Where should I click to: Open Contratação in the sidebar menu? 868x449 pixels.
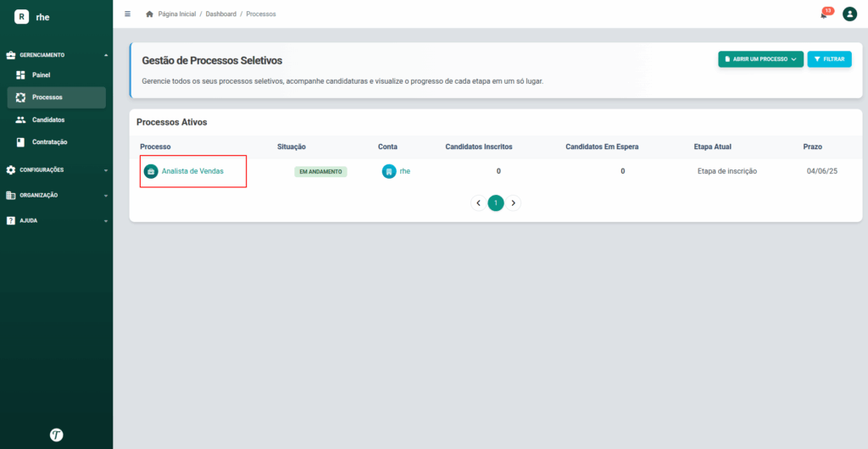click(57, 142)
